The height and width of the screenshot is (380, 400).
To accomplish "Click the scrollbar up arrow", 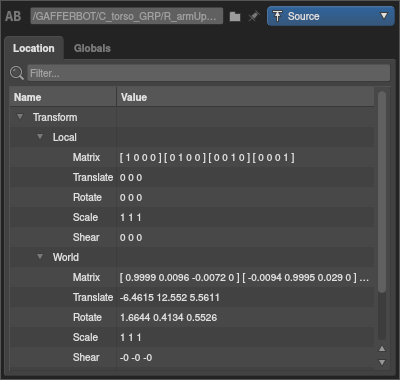I will pyautogui.click(x=382, y=349).
